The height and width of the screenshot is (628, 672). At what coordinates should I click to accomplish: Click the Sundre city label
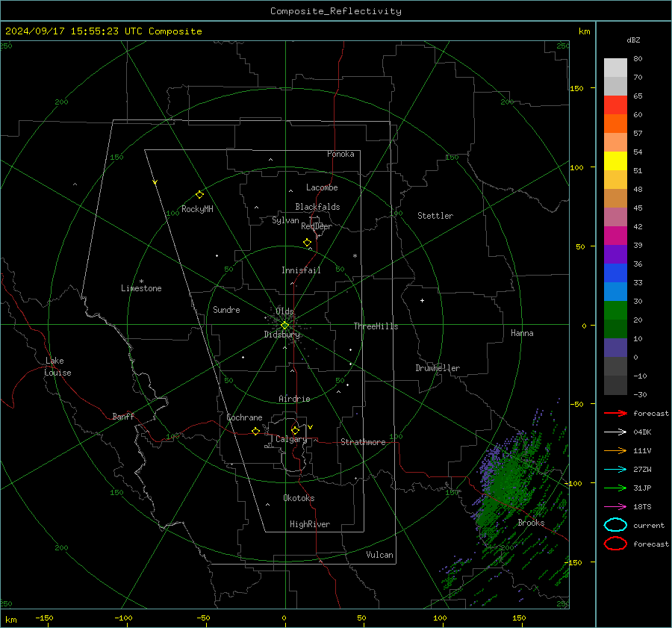point(226,309)
